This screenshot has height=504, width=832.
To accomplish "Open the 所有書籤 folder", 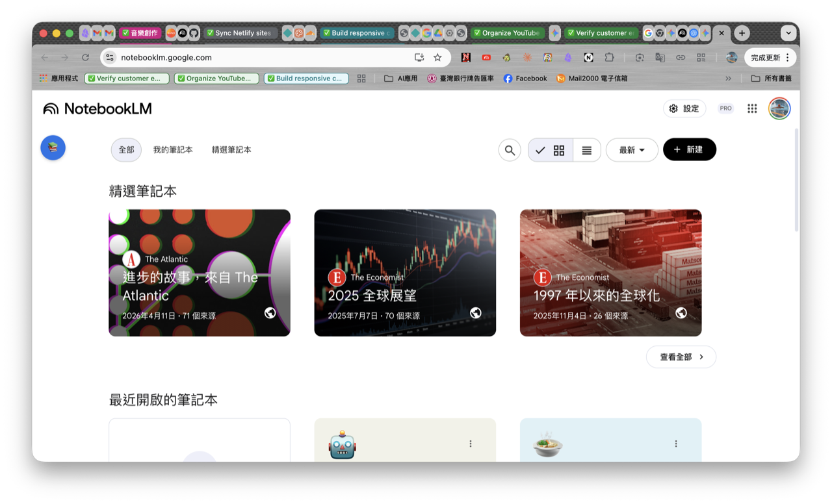I will point(772,79).
